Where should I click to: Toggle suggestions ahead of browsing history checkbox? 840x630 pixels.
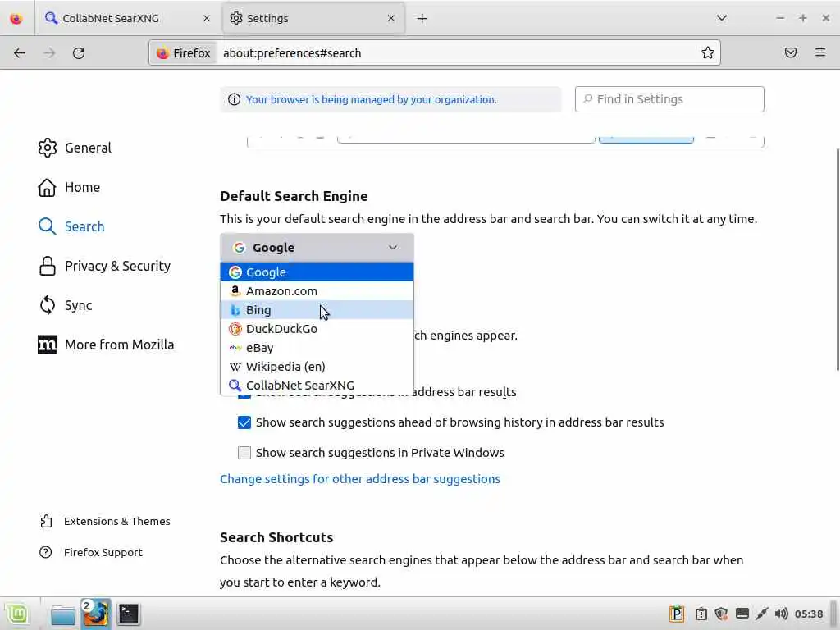[244, 422]
